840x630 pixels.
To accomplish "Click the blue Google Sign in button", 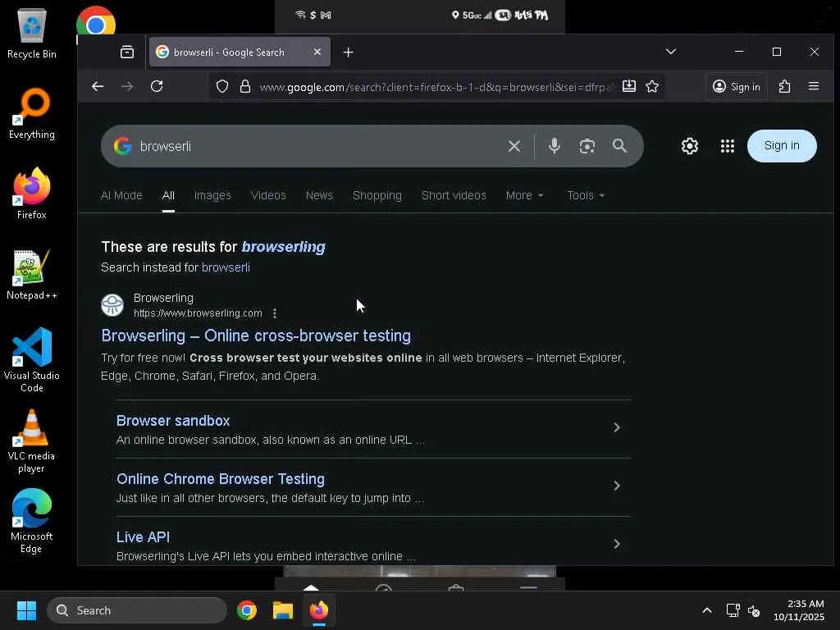I will [x=782, y=146].
